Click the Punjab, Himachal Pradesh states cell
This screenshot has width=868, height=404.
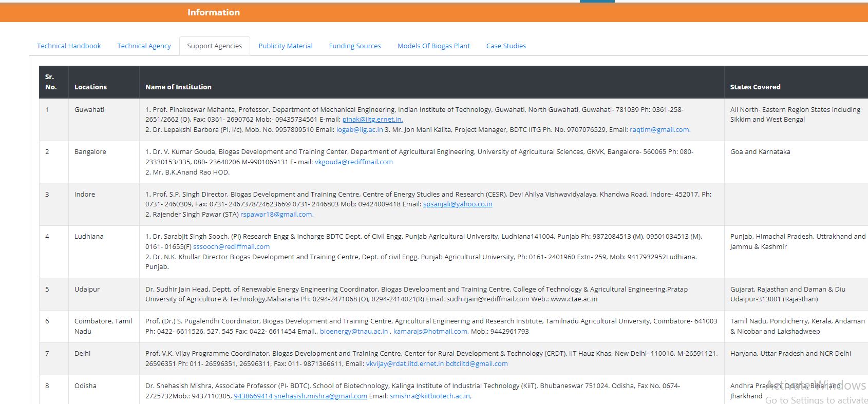796,252
